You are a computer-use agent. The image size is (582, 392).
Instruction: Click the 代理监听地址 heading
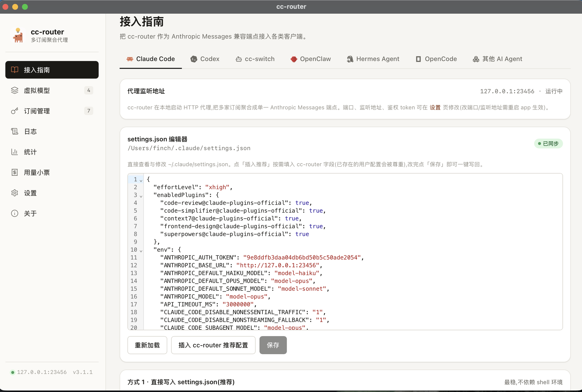146,91
